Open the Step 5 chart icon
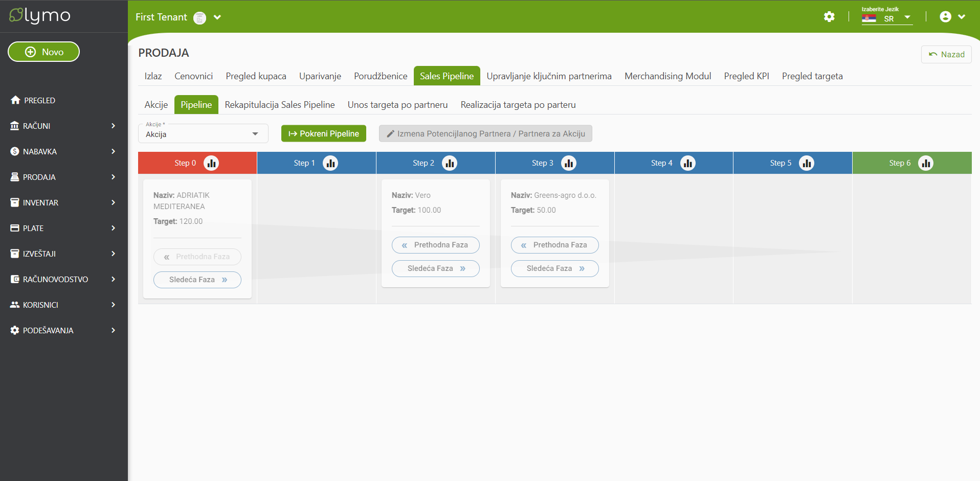 point(807,163)
